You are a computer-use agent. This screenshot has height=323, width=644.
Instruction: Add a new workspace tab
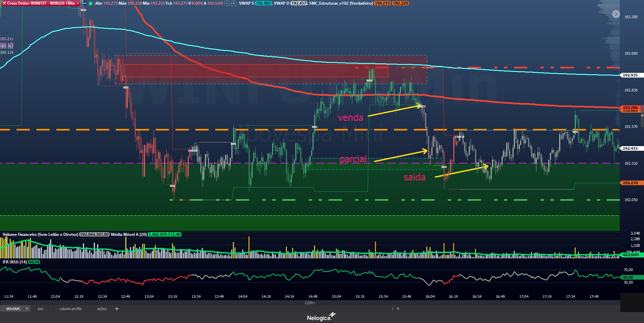117,309
